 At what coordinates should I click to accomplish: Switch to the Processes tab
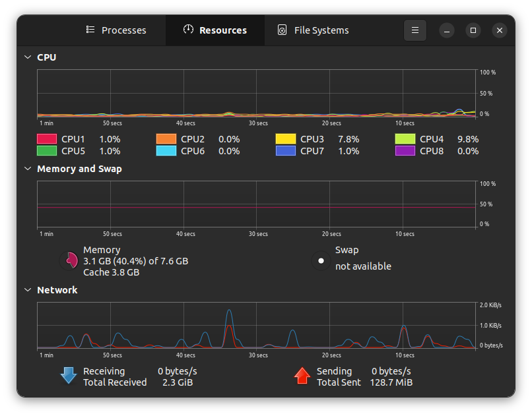point(116,30)
